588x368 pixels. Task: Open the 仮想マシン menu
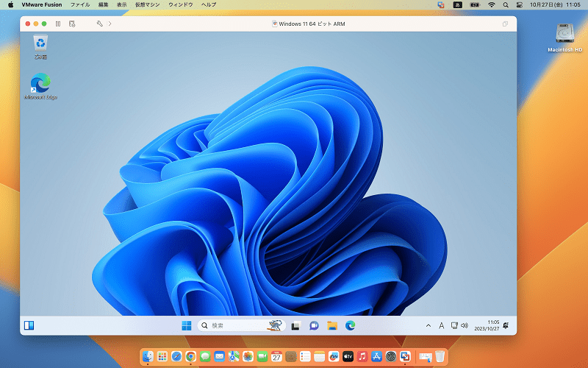(148, 4)
